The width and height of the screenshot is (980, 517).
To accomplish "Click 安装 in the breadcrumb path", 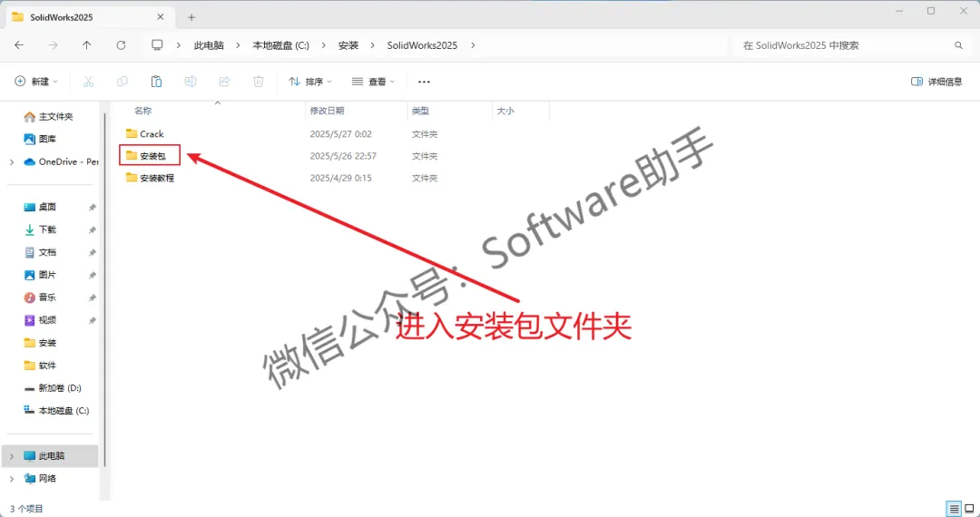I will coord(348,45).
